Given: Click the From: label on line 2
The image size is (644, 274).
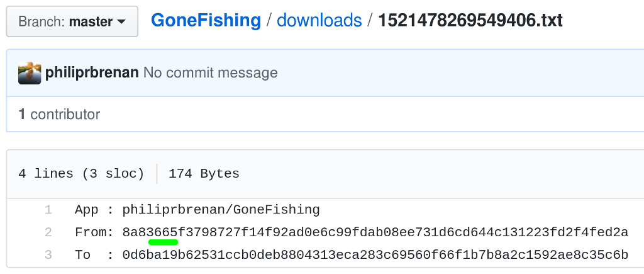Looking at the screenshot, I should (x=94, y=232).
